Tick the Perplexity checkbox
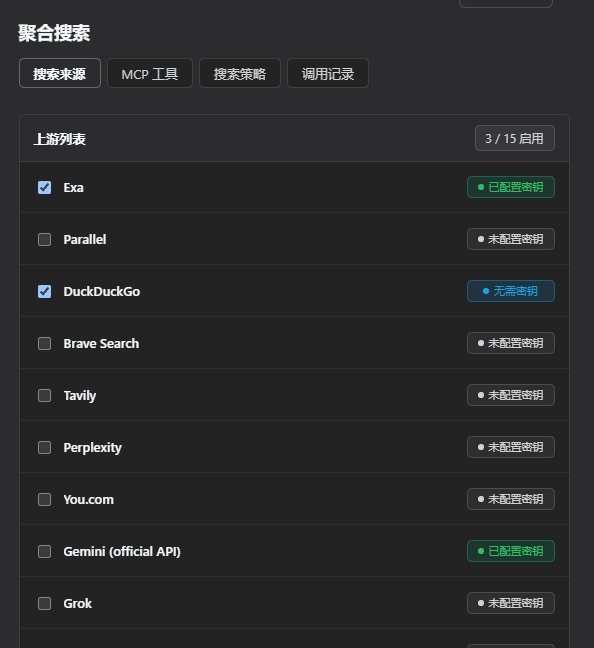Viewport: 594px width, 648px height. pos(44,448)
